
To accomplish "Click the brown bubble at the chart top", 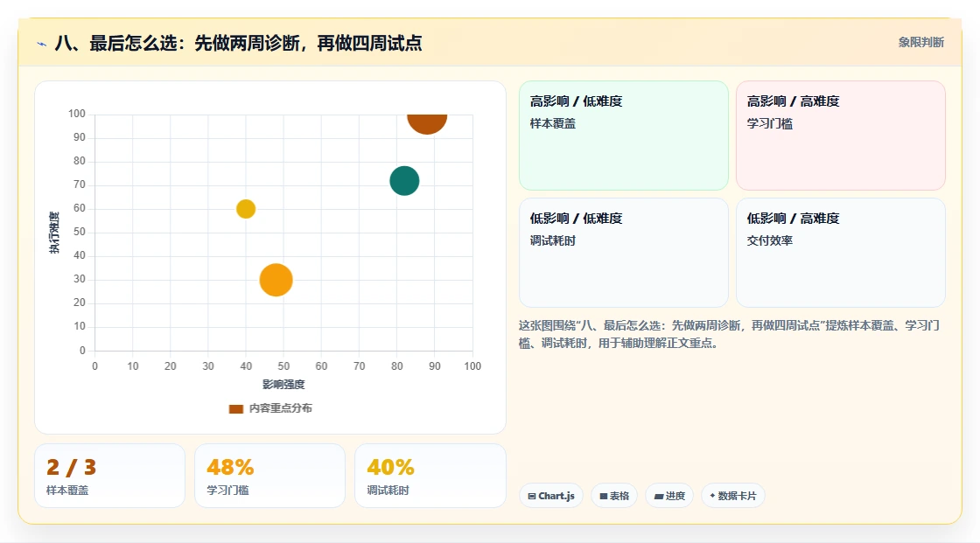I will [x=427, y=123].
